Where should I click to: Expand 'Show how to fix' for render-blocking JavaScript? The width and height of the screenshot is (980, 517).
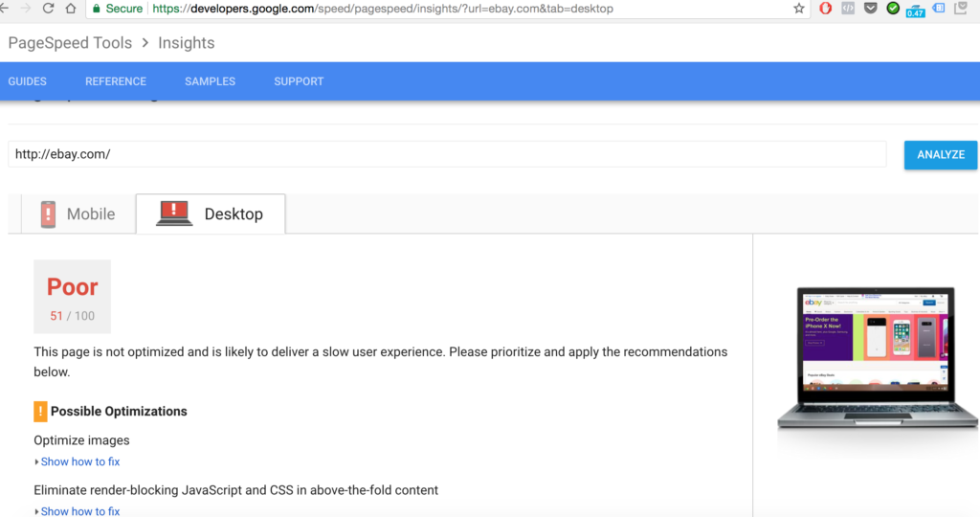coord(80,511)
